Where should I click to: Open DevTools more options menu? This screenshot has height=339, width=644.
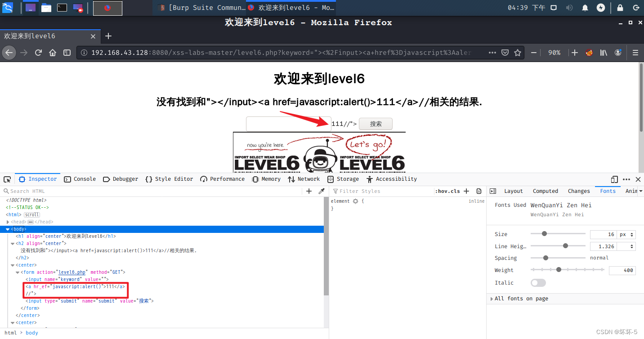pyautogui.click(x=626, y=179)
